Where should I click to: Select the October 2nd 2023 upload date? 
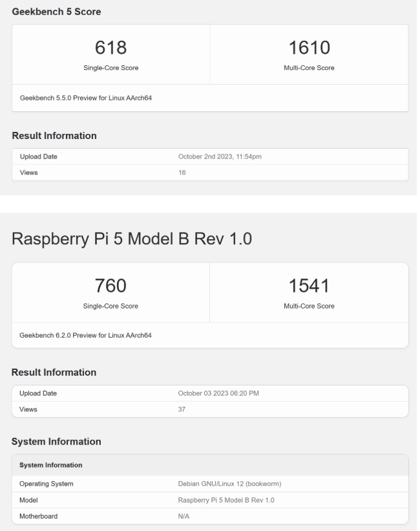tap(220, 157)
